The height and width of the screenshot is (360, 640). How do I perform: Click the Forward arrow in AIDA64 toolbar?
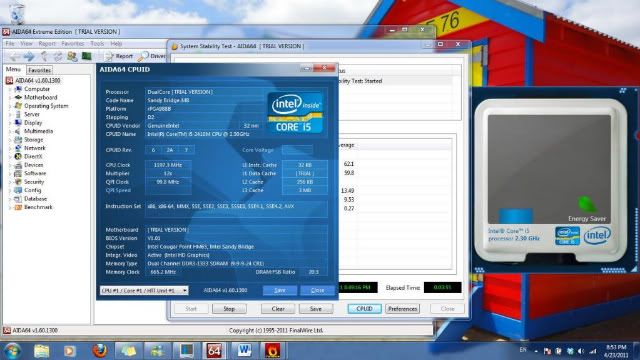29,56
